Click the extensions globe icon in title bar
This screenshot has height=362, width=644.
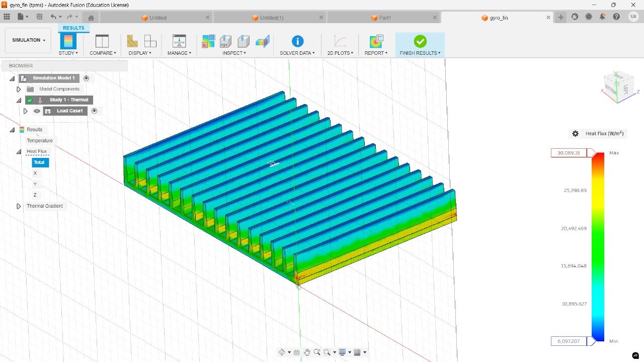point(575,17)
